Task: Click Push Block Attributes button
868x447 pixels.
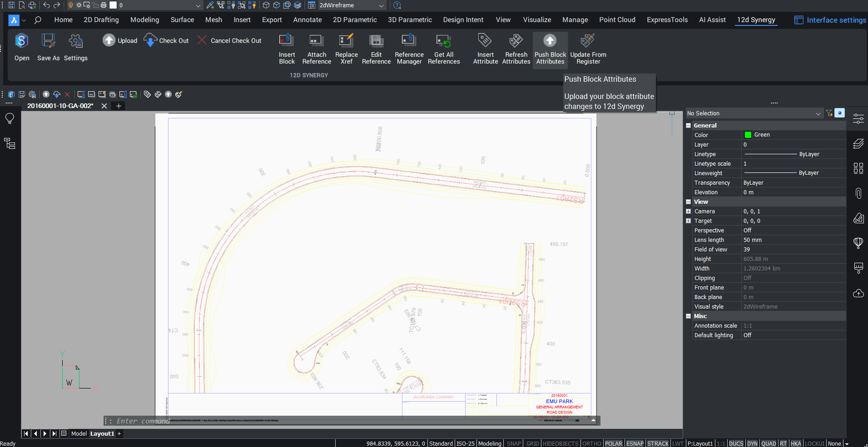Action: (x=550, y=49)
